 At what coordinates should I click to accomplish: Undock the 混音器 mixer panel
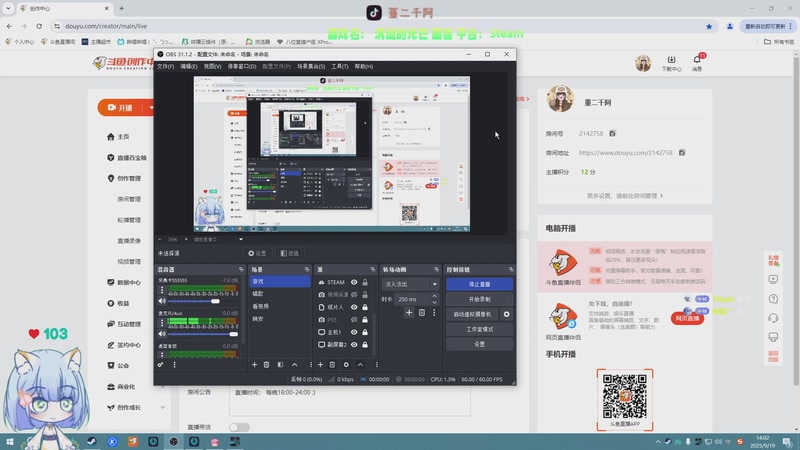[x=241, y=269]
